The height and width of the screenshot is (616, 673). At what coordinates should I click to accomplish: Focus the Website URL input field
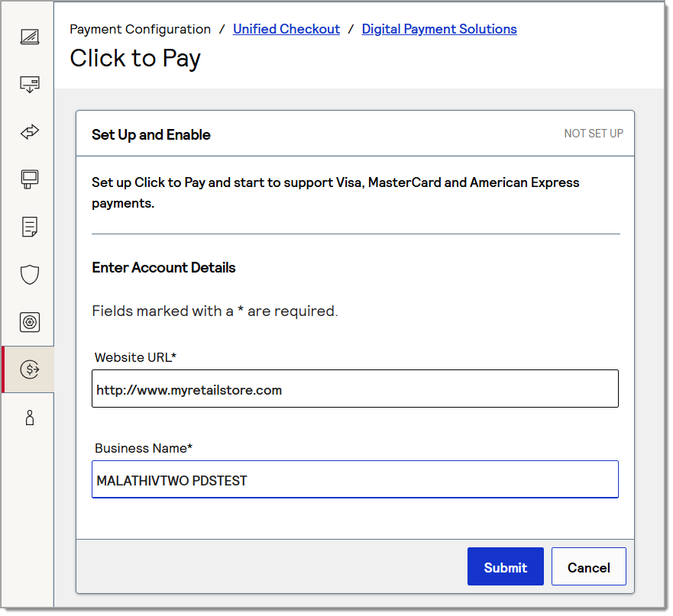[x=354, y=389]
